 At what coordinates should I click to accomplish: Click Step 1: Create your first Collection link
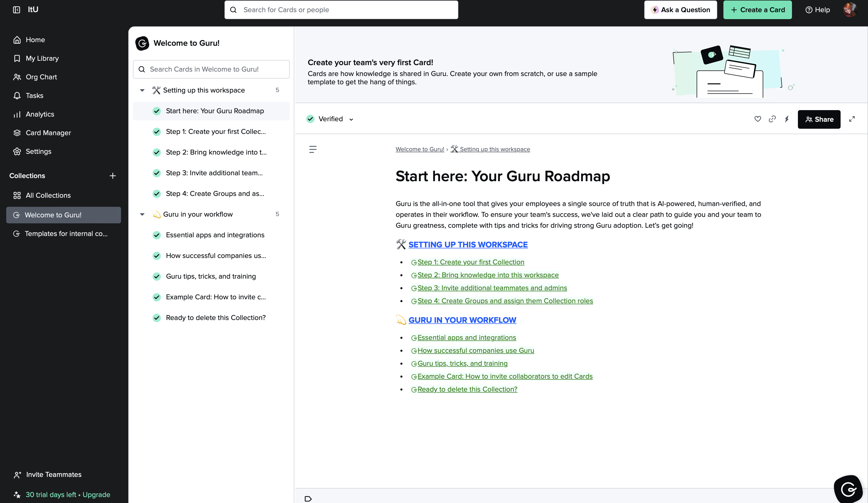471,262
